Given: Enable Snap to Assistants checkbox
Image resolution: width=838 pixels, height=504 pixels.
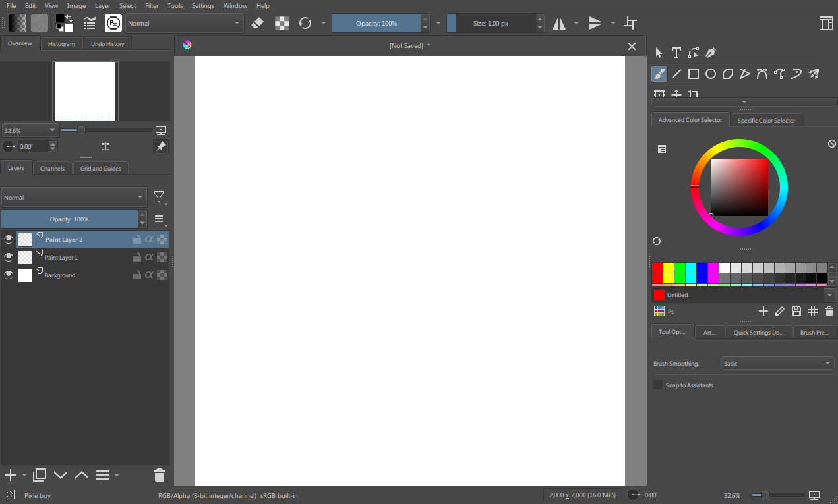Looking at the screenshot, I should coord(658,385).
